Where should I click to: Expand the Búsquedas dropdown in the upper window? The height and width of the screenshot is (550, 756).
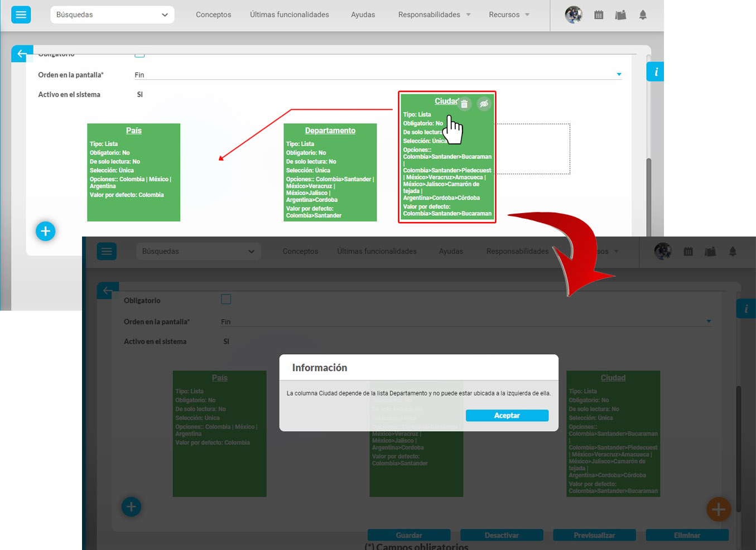pos(112,15)
